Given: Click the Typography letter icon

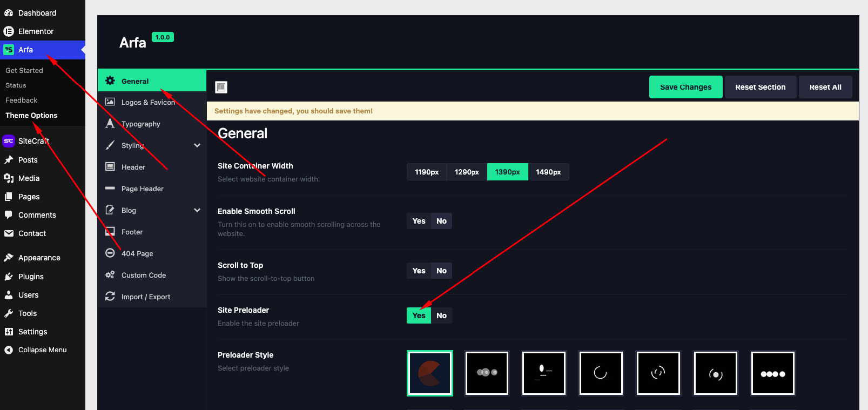Looking at the screenshot, I should [110, 124].
